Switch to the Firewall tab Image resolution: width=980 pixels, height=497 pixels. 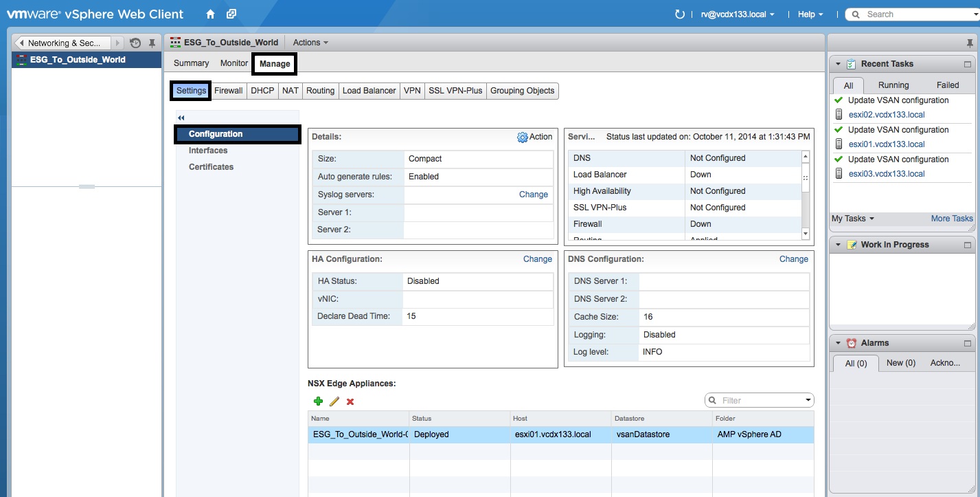click(228, 91)
